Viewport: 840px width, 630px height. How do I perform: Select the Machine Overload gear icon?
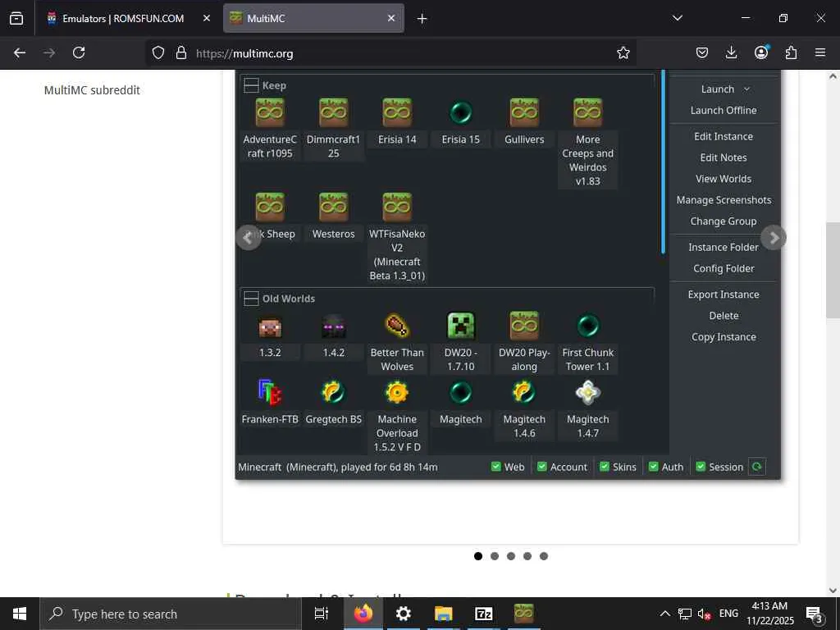(397, 392)
